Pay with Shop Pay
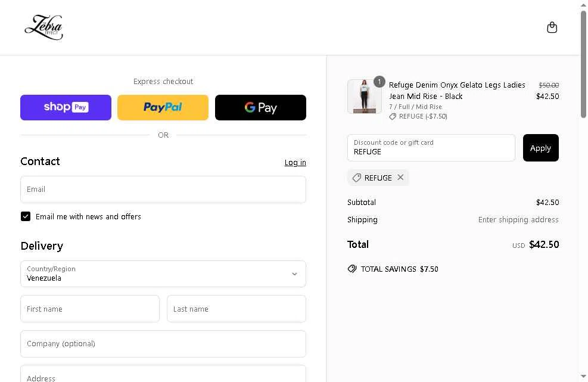 pyautogui.click(x=66, y=108)
